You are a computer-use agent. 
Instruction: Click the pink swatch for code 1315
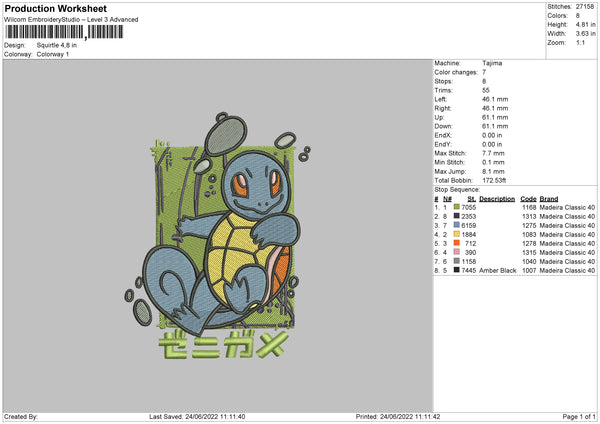[x=457, y=252]
